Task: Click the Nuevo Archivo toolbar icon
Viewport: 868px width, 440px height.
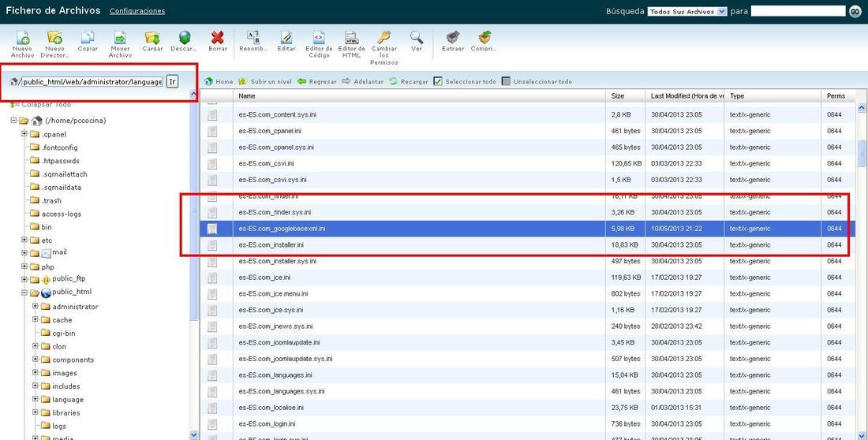Action: pyautogui.click(x=23, y=38)
